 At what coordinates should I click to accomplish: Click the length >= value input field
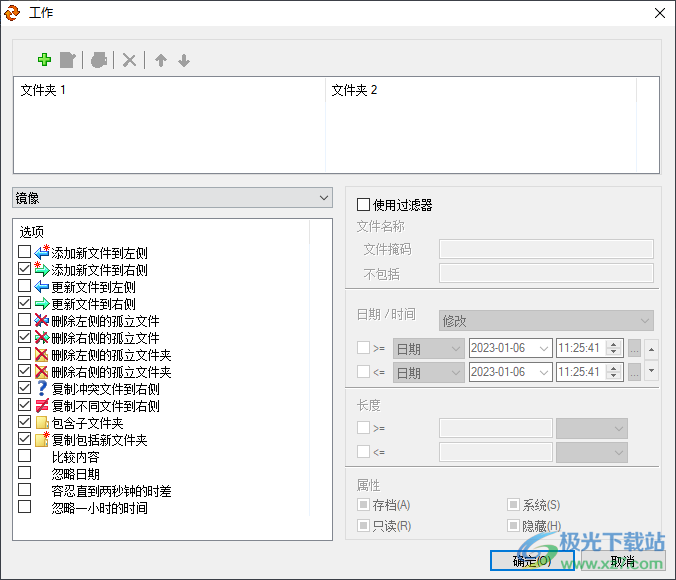496,429
